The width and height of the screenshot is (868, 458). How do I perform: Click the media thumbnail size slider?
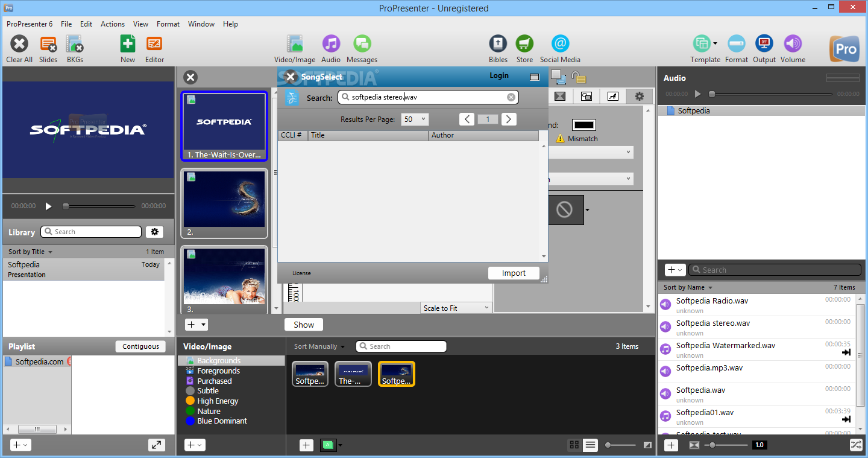point(621,445)
